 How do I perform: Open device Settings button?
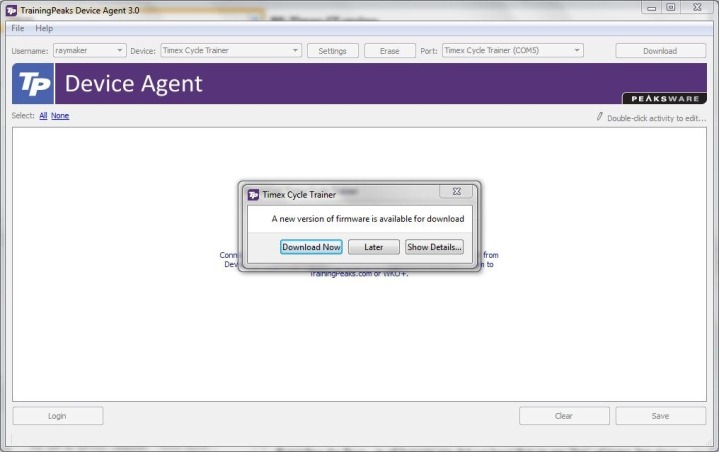pos(332,51)
